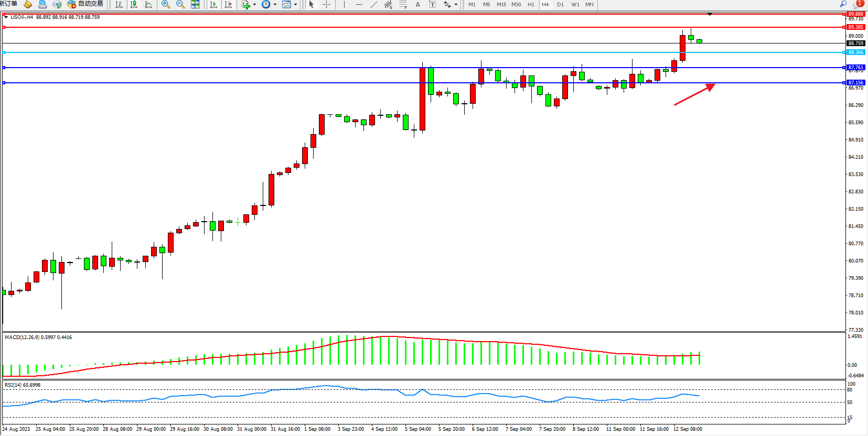Screen dimensions: 868x436
Task: Switch chart to candlestick display mode
Action: pos(134,5)
